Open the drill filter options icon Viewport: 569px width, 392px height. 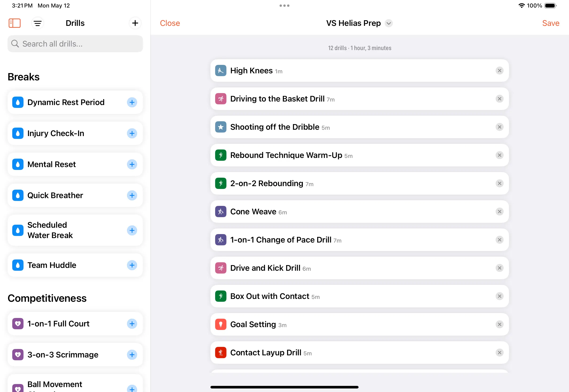point(38,23)
